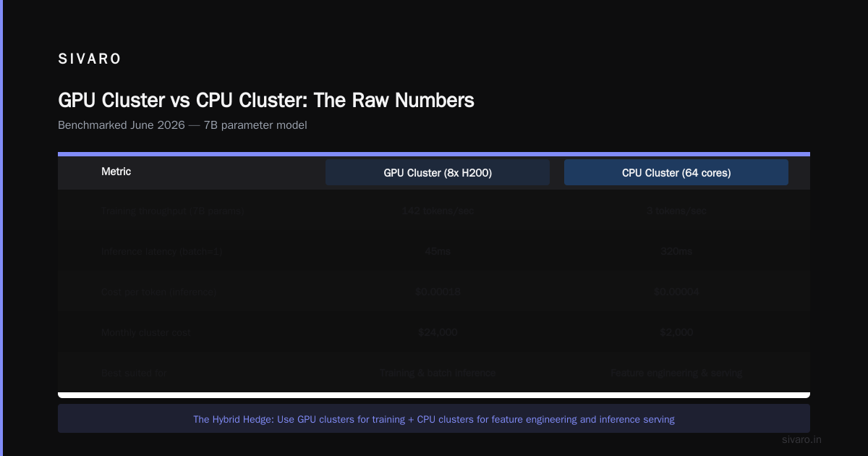Click the '$2,000' monthly cost cell
868x456 pixels.
pos(676,332)
